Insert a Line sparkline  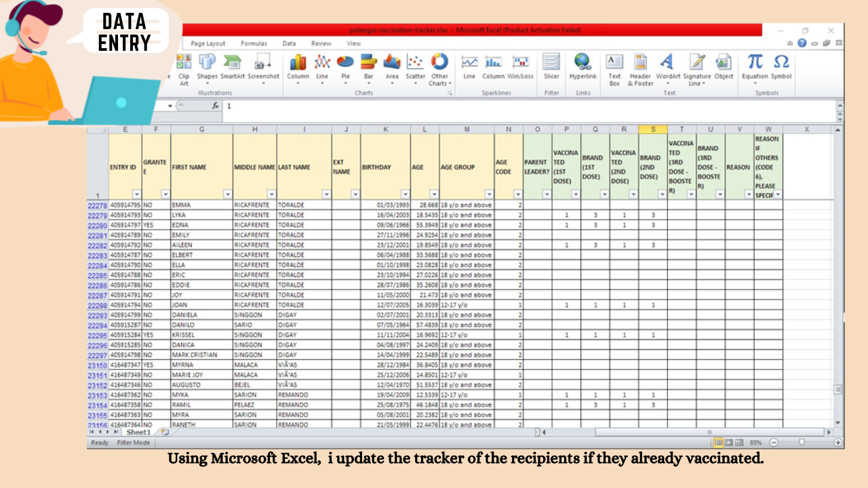[x=469, y=67]
